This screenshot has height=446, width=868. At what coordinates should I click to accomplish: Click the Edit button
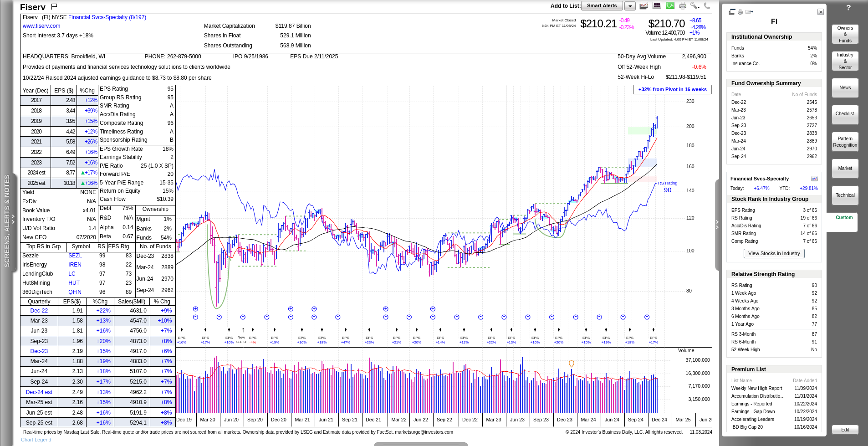point(845,430)
